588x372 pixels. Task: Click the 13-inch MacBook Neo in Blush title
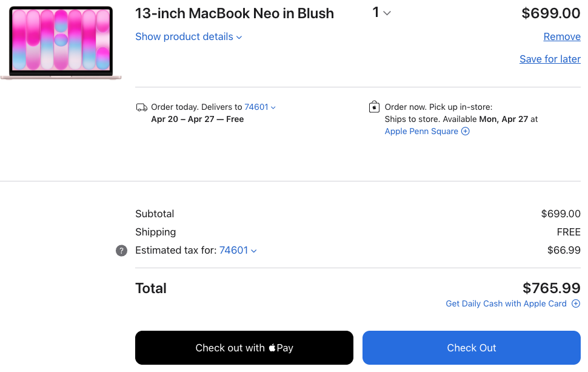coord(235,13)
